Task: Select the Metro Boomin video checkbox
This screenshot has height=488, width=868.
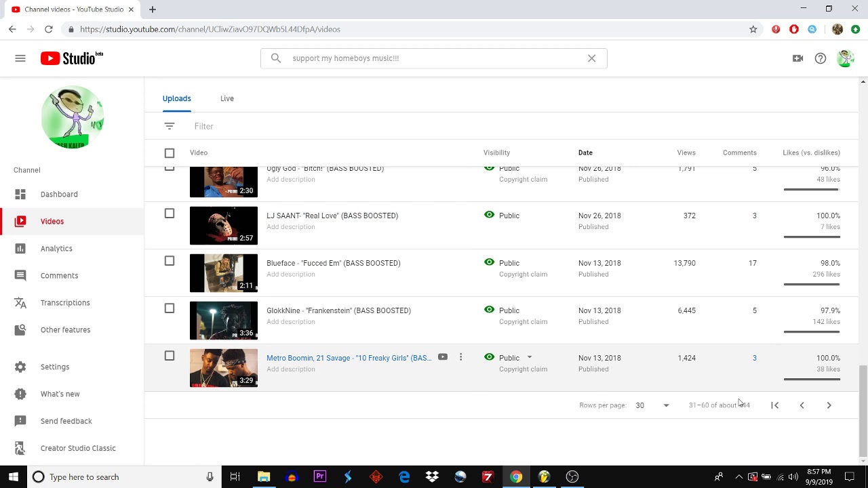Action: click(x=170, y=356)
